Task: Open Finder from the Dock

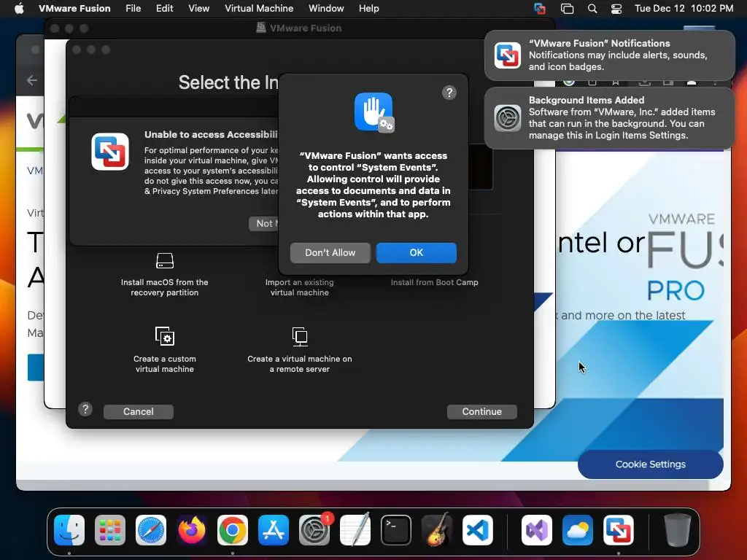Action: click(69, 530)
